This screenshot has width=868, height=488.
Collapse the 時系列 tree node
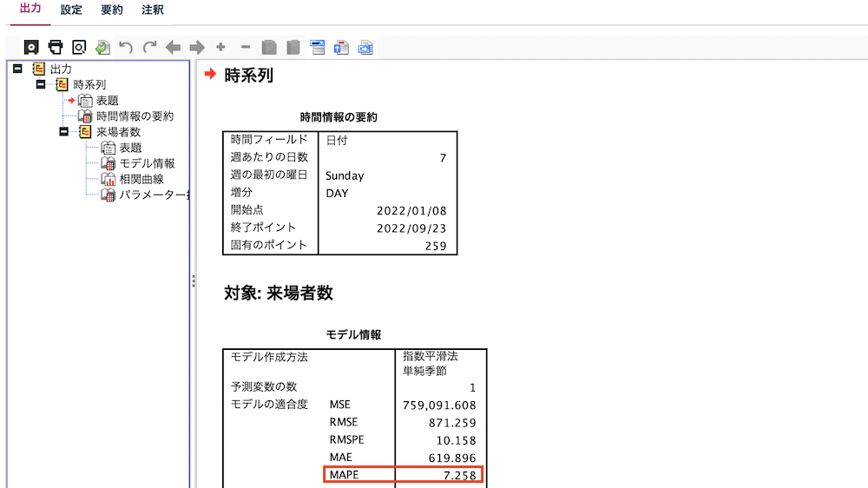tap(41, 84)
